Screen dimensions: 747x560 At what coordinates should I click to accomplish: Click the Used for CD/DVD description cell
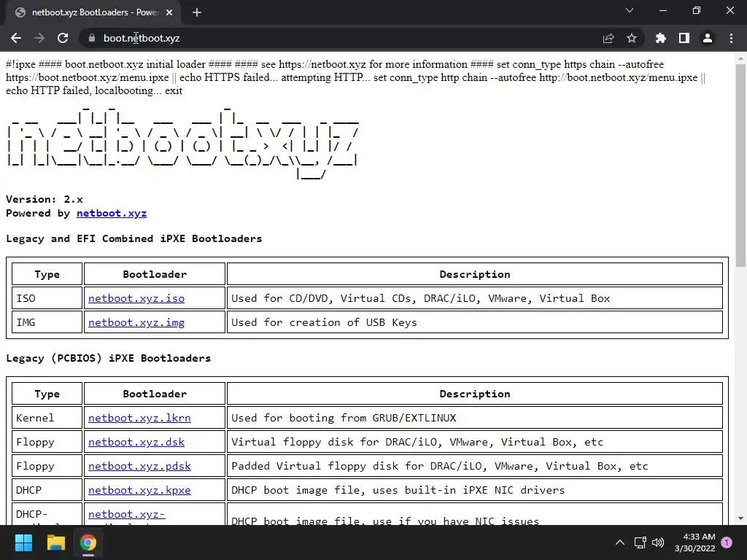[474, 298]
